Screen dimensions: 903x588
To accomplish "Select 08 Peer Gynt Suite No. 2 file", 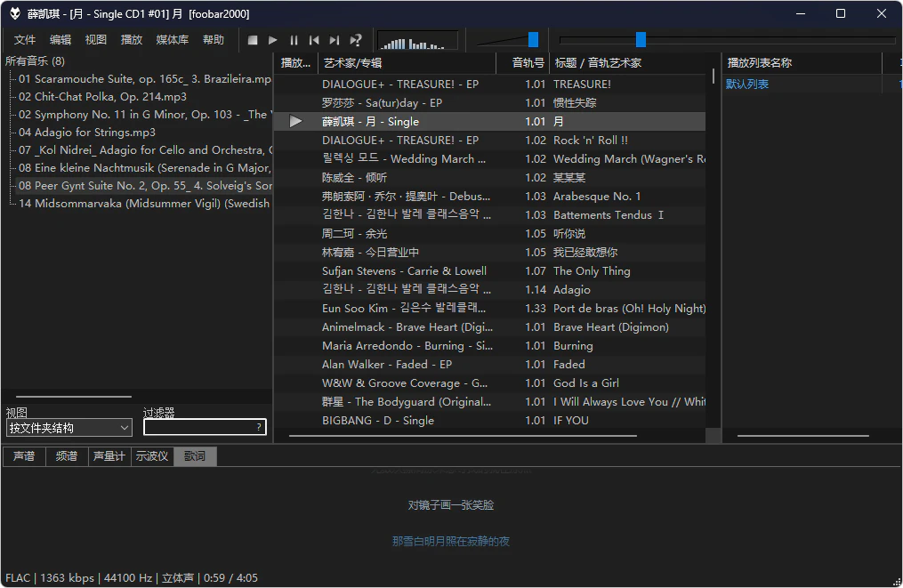I will 144,186.
